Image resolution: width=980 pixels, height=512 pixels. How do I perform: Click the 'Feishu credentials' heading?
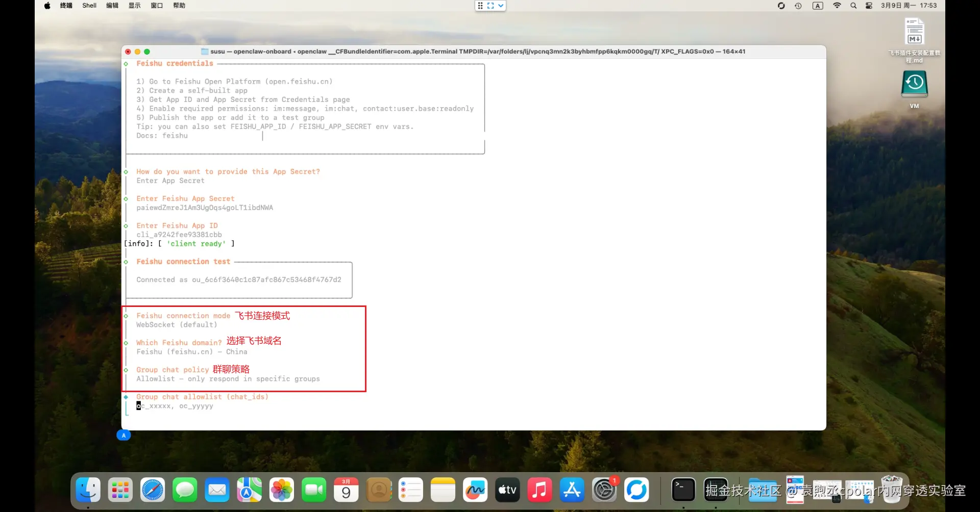175,63
